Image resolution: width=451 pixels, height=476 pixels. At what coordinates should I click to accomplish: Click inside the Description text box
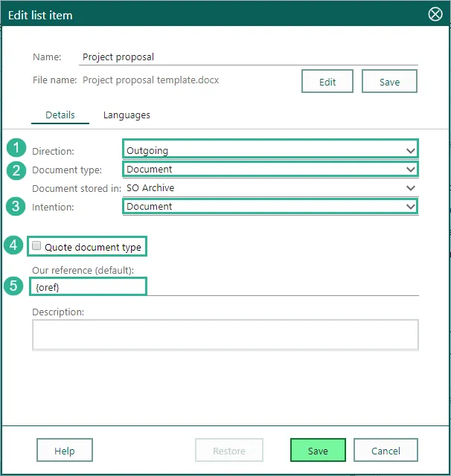point(225,335)
